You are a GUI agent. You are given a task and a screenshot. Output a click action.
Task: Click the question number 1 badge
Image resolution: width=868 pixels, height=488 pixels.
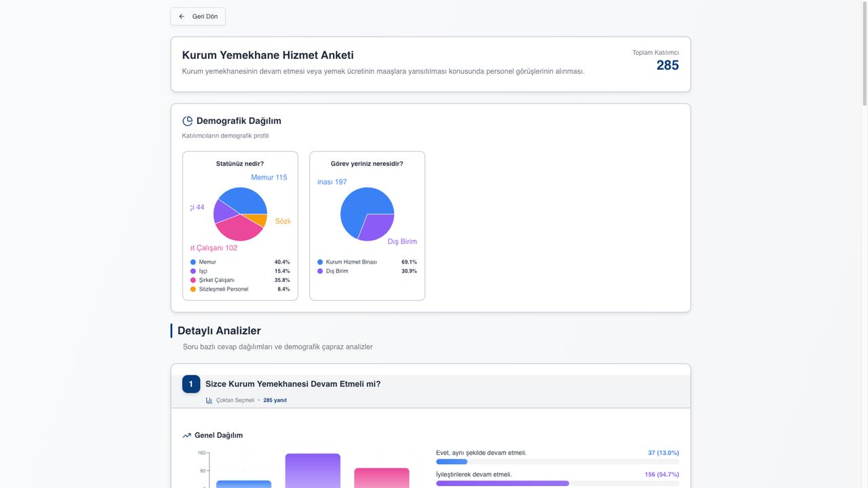pyautogui.click(x=191, y=384)
